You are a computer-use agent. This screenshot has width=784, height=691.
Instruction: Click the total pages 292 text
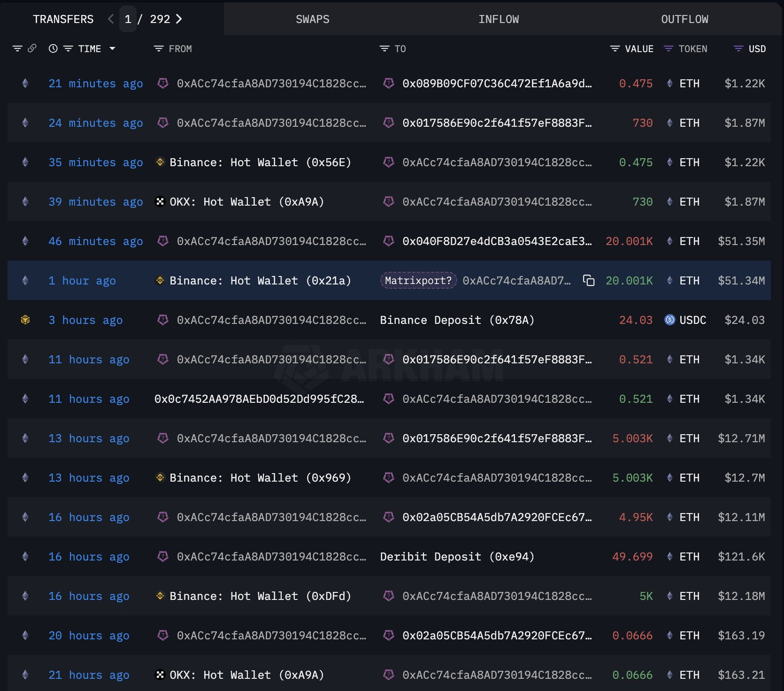160,19
